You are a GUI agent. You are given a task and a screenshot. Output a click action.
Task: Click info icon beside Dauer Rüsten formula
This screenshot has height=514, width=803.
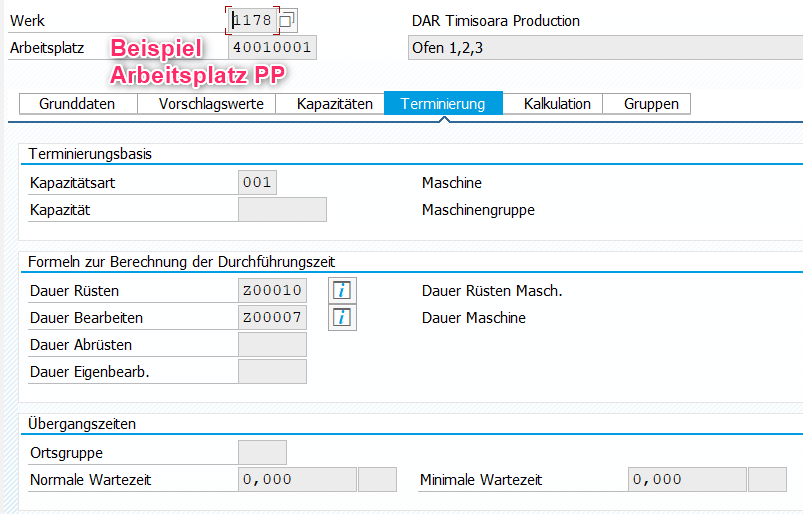[343, 291]
